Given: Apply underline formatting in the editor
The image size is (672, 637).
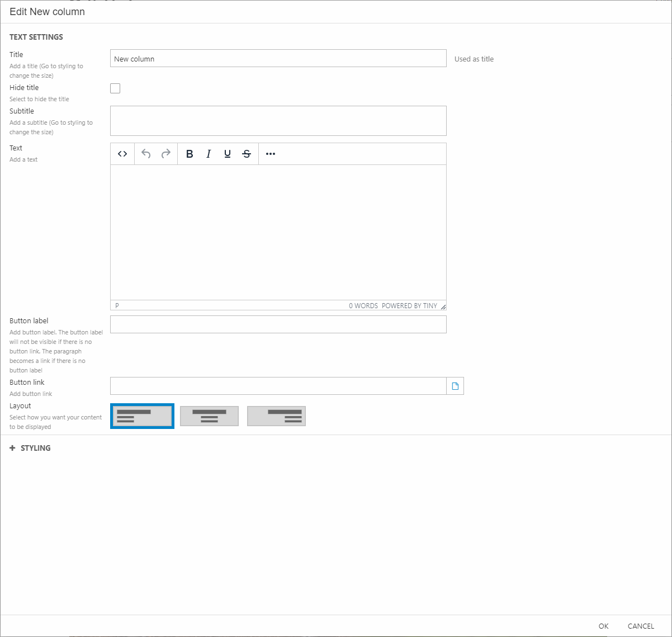Looking at the screenshot, I should point(228,154).
